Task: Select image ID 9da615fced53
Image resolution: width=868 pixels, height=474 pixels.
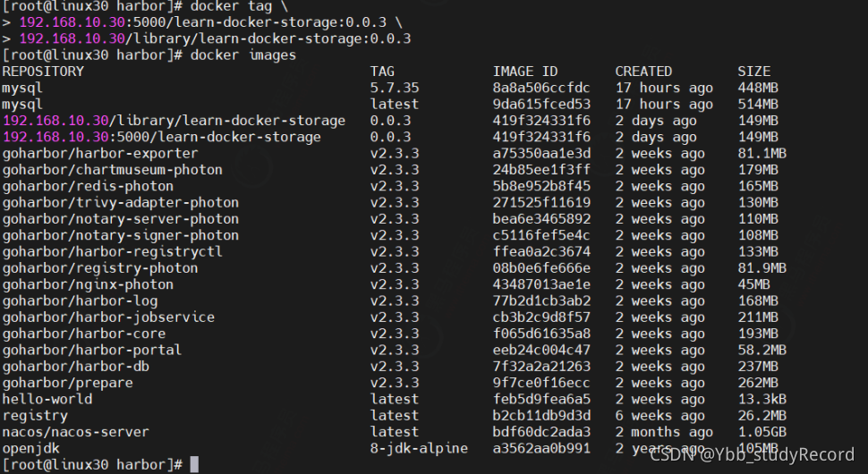Action: click(x=541, y=104)
